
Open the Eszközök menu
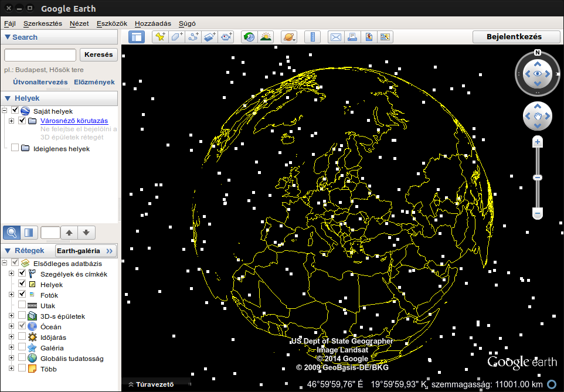coord(112,23)
